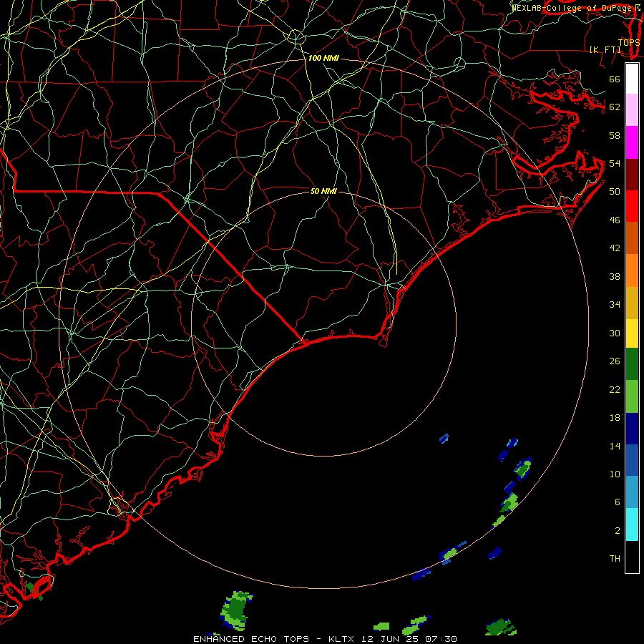Click the cyan legend swatch
This screenshot has height=644, width=644.
point(632,525)
